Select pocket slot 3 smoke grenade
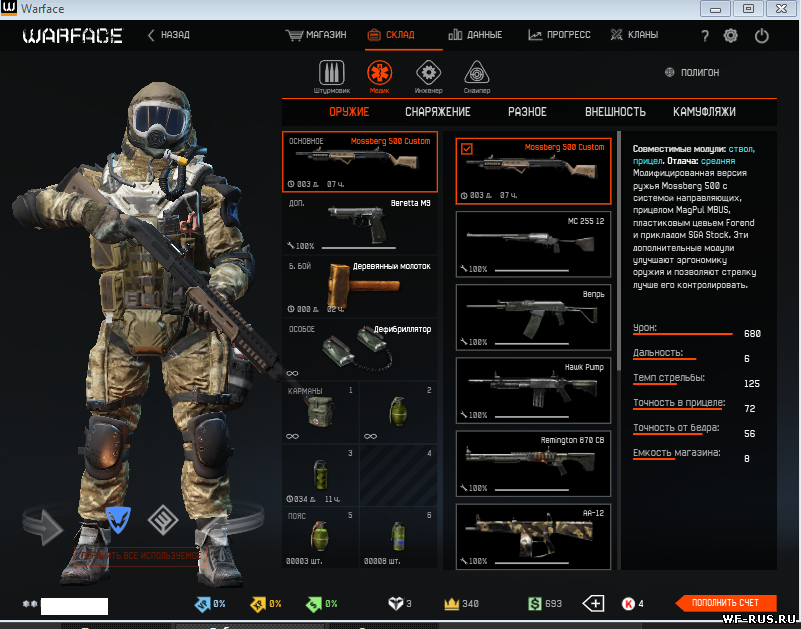 tap(320, 475)
